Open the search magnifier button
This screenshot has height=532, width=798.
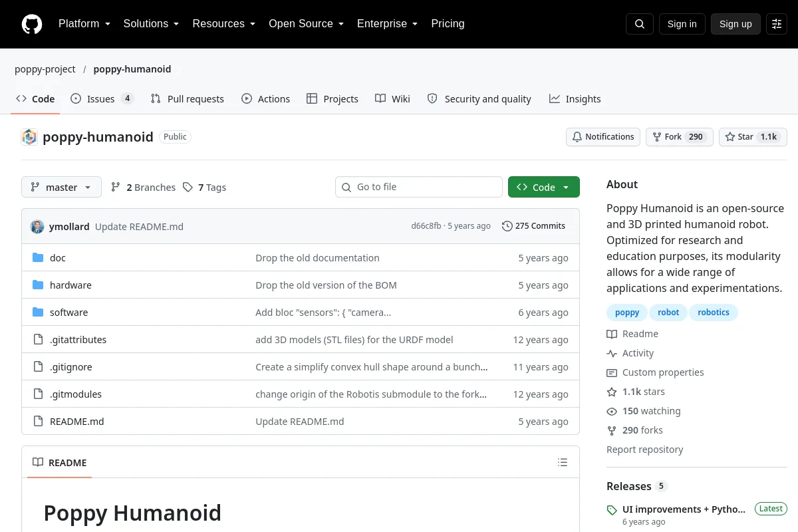[x=640, y=24]
